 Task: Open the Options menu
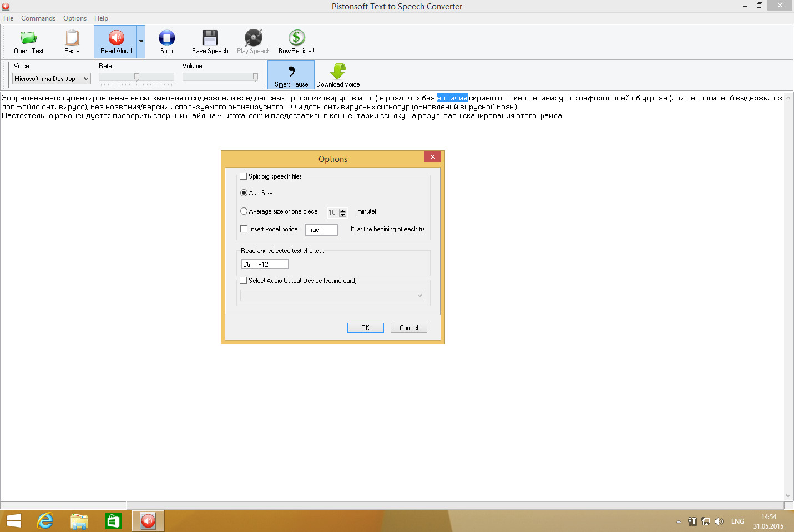pyautogui.click(x=75, y=18)
